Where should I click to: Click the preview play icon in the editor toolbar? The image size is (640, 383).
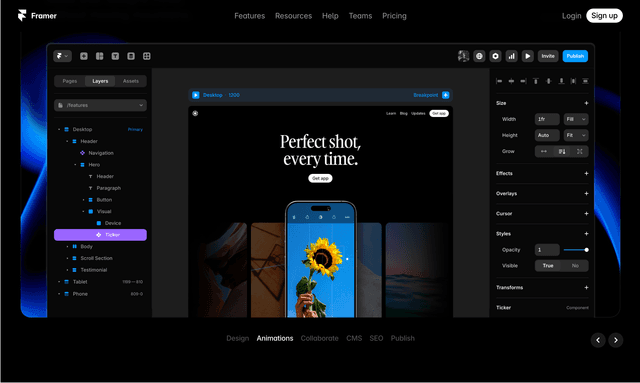[528, 56]
